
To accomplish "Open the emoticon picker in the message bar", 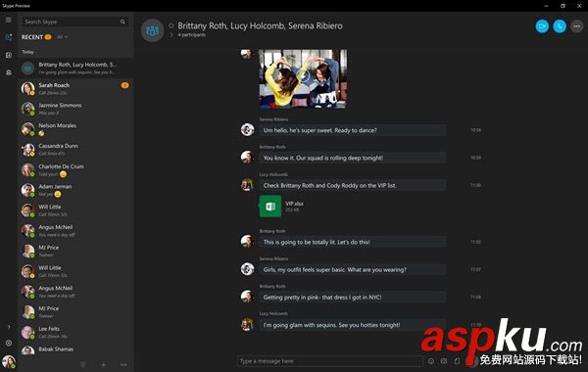I will 431,361.
